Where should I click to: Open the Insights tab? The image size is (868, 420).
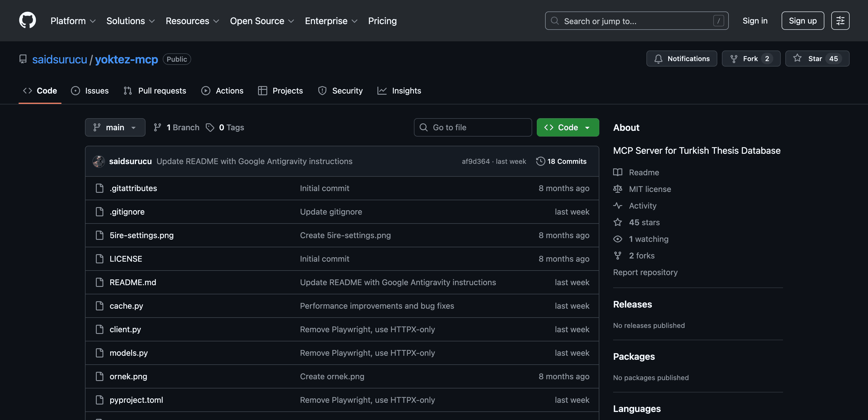click(x=399, y=91)
